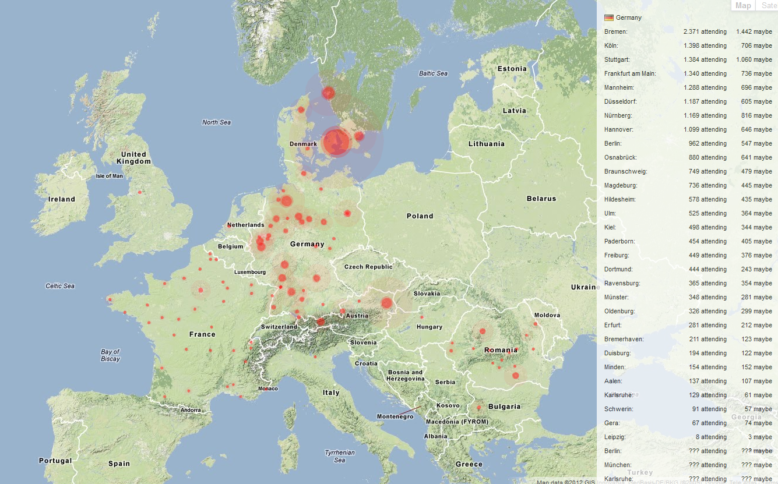Viewport: 778px width, 484px height.
Task: Click the Germany heading in the side panel
Action: [x=629, y=18]
